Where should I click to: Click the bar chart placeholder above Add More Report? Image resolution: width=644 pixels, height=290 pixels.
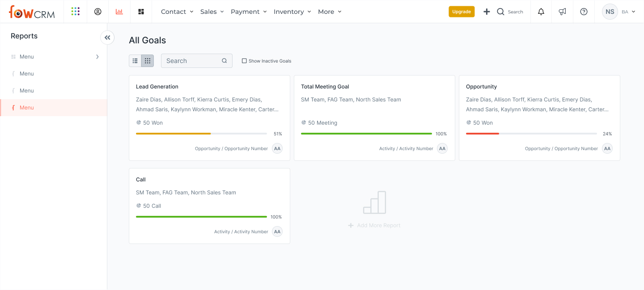pyautogui.click(x=374, y=202)
